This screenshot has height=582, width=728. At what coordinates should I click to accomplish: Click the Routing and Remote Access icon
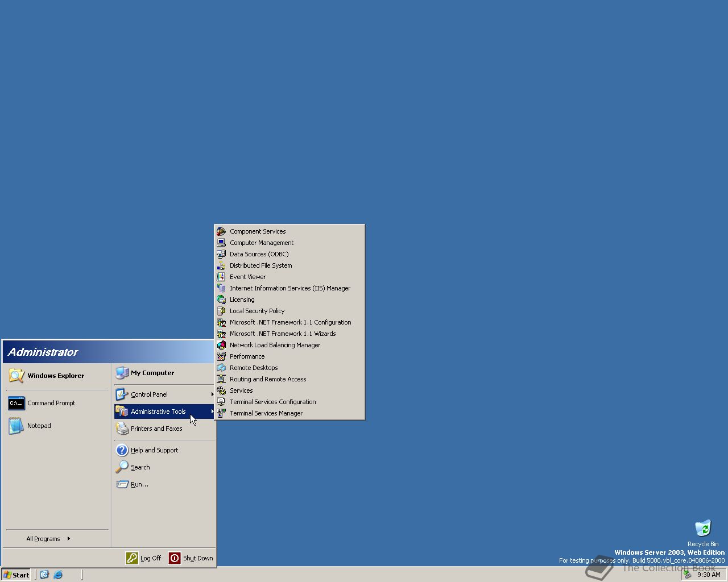tap(221, 379)
